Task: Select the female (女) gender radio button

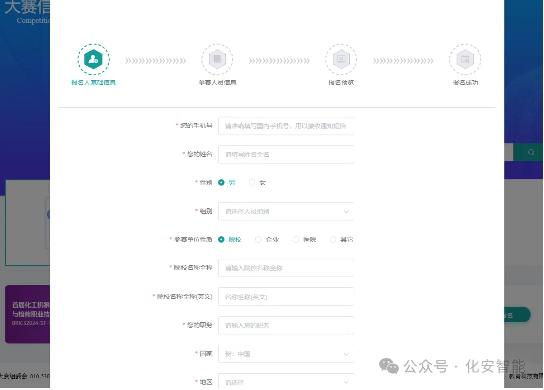Action: (x=252, y=183)
